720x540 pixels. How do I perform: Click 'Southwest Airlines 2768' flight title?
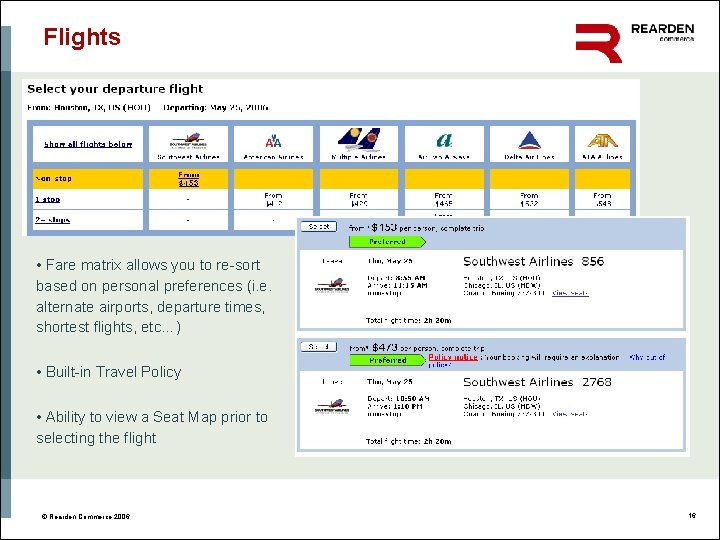point(537,382)
